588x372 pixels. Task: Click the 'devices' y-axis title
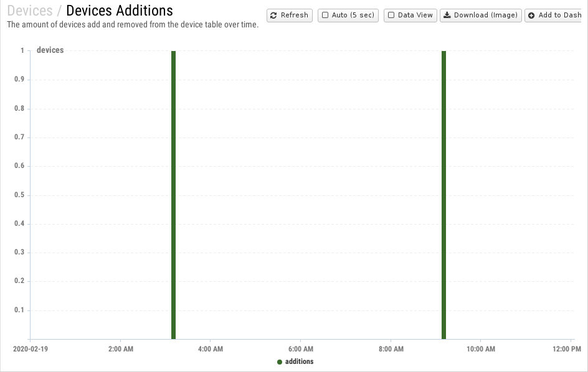coord(50,50)
